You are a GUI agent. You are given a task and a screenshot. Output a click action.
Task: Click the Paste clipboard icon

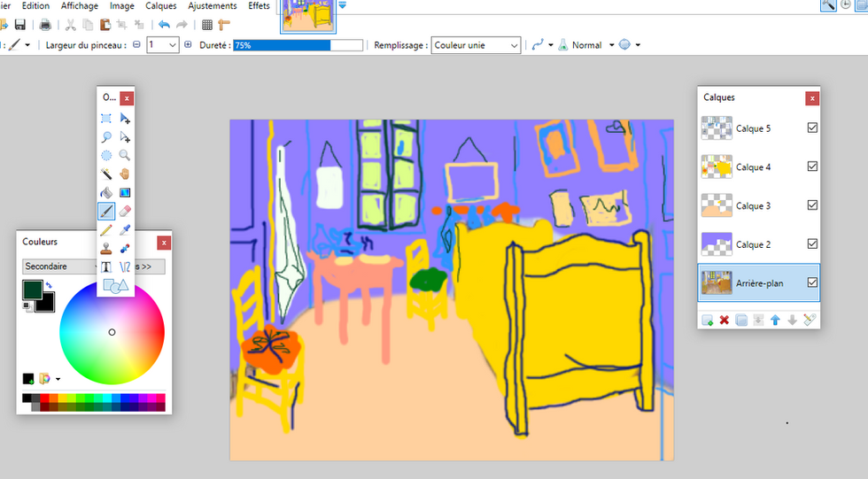(x=105, y=24)
